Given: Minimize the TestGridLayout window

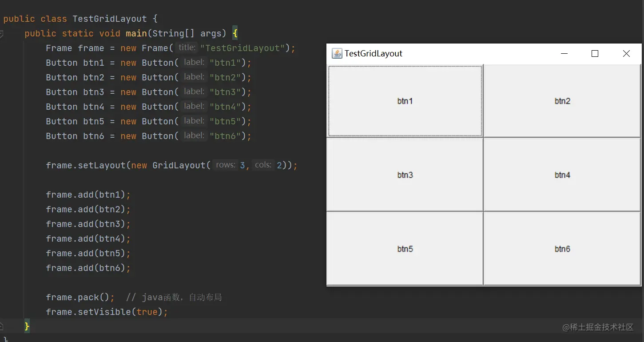Looking at the screenshot, I should 564,54.
